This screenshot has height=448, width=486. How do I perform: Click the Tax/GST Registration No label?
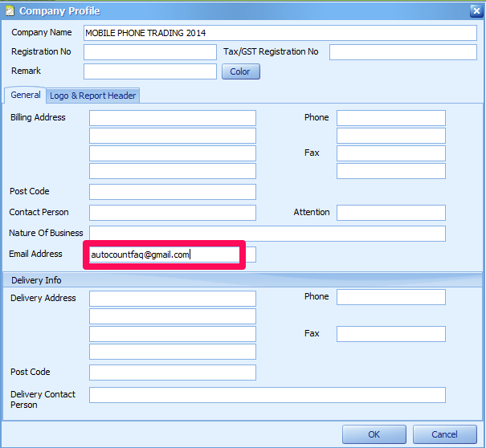tap(271, 51)
